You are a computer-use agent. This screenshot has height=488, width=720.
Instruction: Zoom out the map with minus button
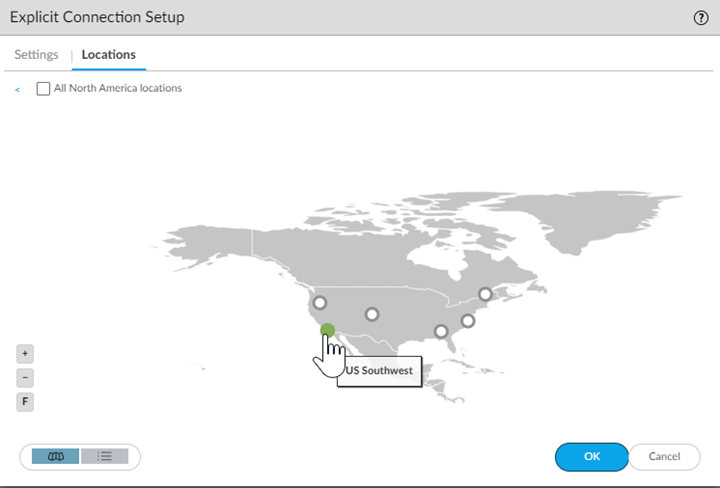point(26,378)
